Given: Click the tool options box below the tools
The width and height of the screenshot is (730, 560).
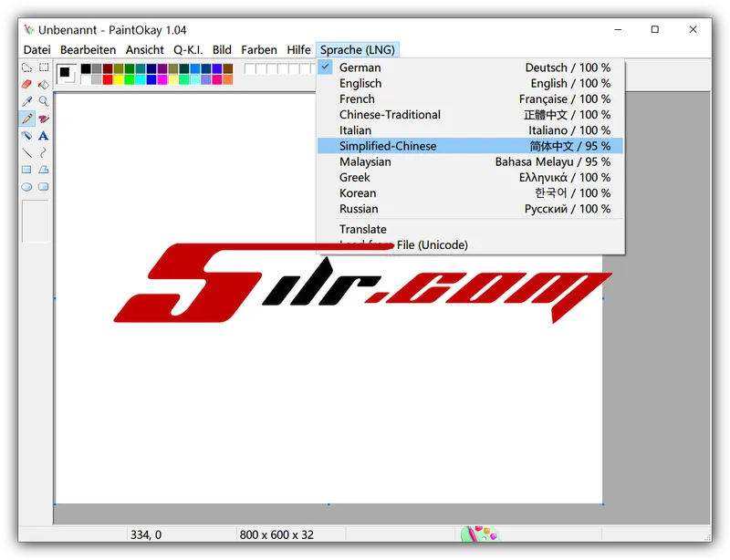Looking at the screenshot, I should 36,221.
